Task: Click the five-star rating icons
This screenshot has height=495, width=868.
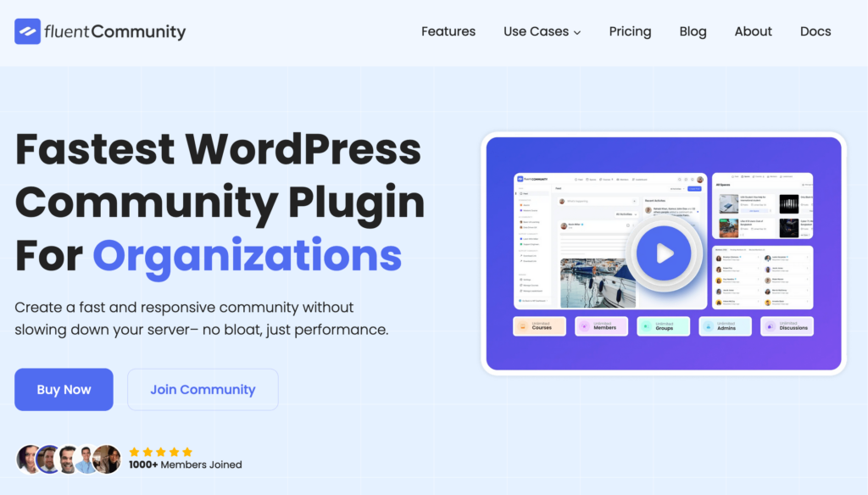Action: 160,452
